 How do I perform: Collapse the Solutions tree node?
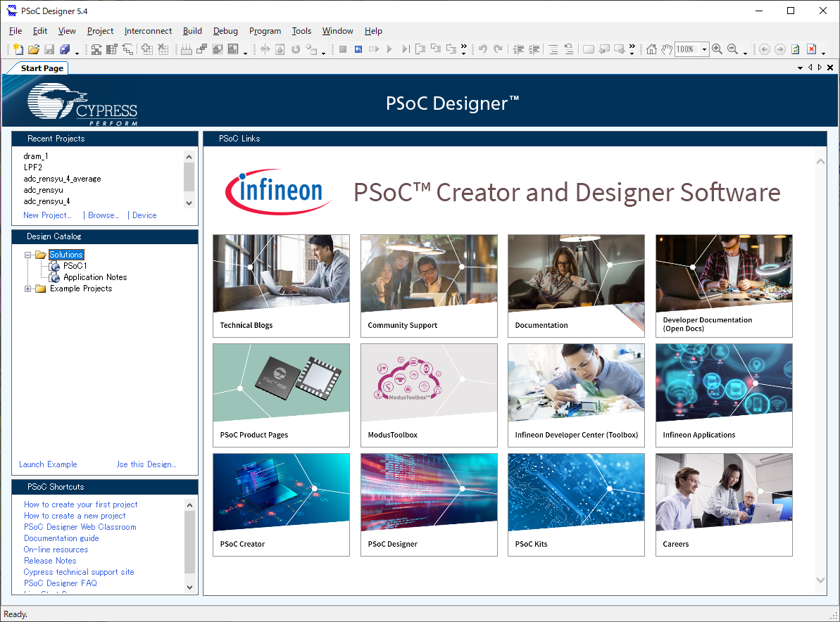[28, 255]
